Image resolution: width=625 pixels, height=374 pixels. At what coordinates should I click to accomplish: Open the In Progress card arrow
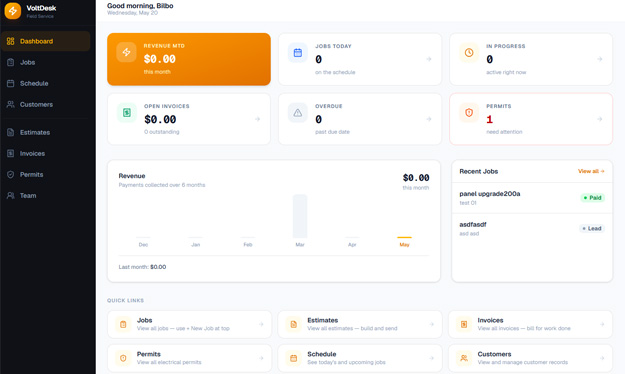[x=600, y=59]
